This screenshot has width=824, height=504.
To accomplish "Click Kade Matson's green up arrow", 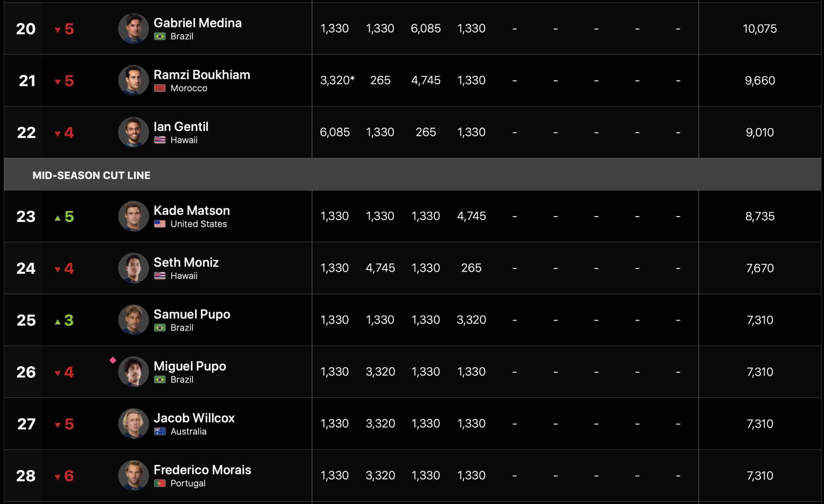I will (x=58, y=218).
